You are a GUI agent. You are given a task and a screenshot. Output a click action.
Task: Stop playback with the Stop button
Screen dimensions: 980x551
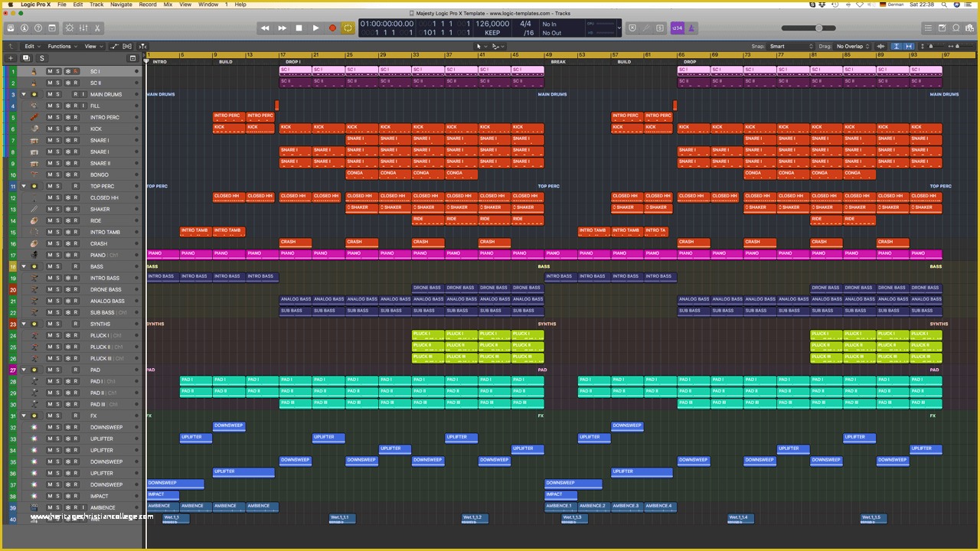pos(299,28)
